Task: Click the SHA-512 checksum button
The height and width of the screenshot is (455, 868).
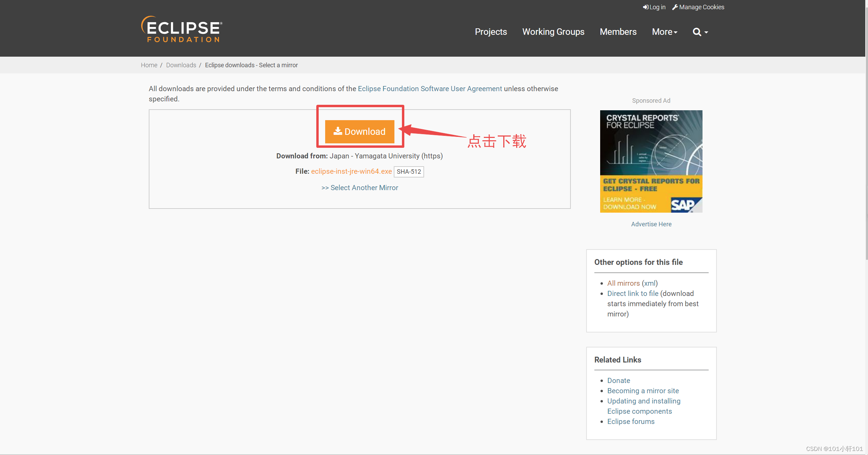Action: tap(408, 172)
